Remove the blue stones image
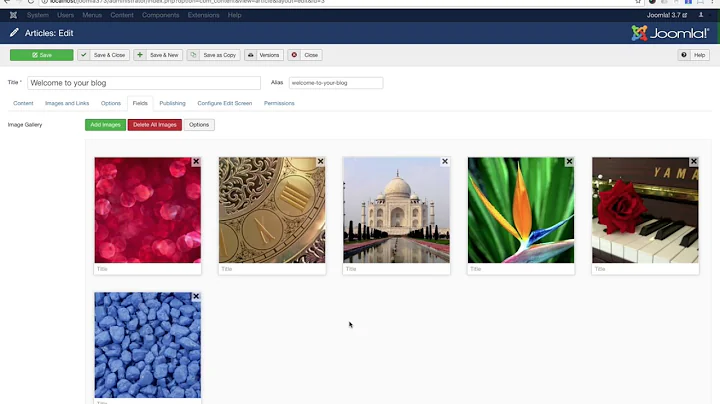Viewport: 720px width, 404px height. (x=196, y=297)
